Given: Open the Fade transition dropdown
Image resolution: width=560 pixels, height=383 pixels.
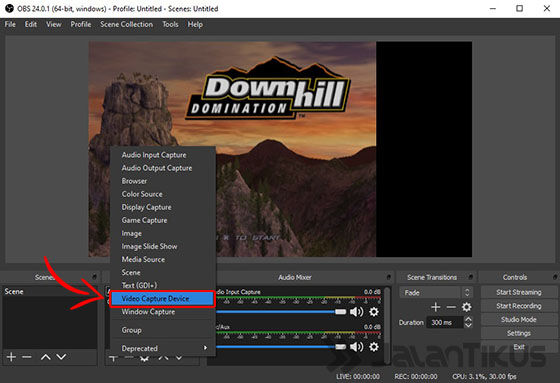Looking at the screenshot, I should tap(436, 293).
